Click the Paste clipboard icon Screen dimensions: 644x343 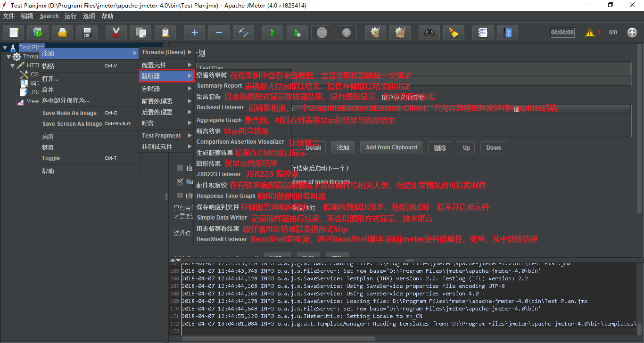[x=165, y=33]
